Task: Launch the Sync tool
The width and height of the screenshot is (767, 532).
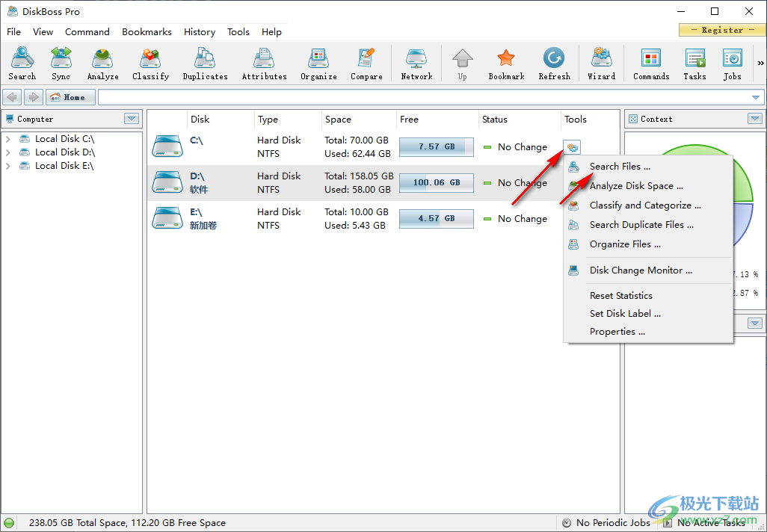Action: [x=61, y=63]
